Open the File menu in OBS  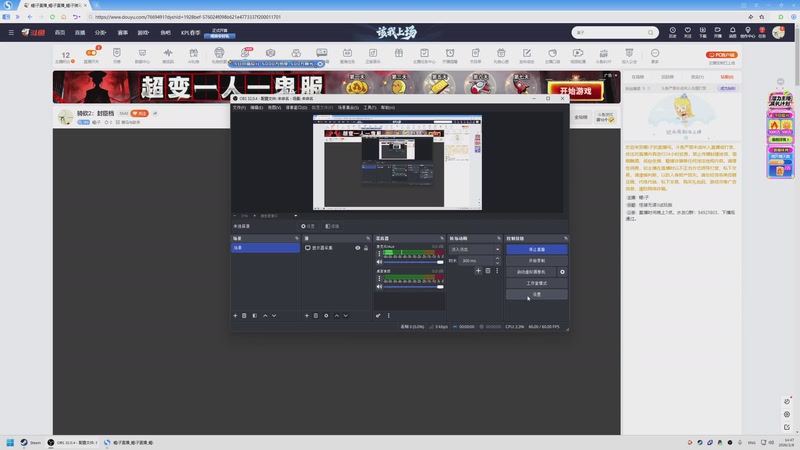click(x=239, y=108)
